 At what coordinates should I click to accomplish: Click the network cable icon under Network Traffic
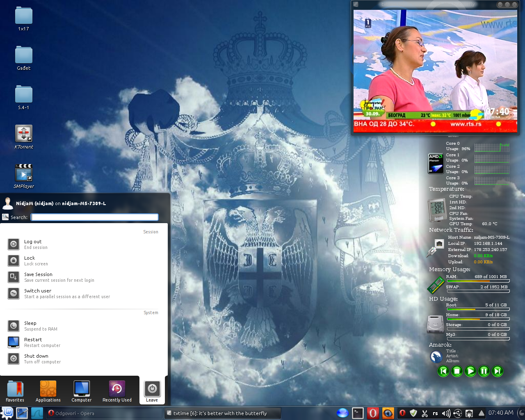click(435, 248)
